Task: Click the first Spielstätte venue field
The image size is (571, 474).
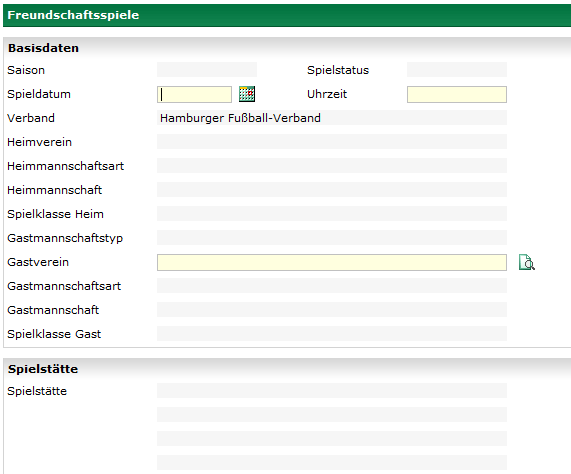Action: tap(332, 391)
